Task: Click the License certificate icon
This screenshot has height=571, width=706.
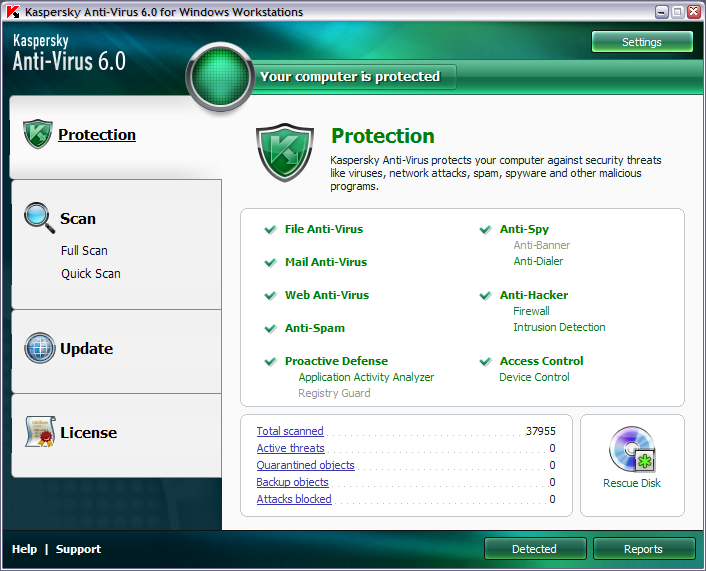Action: tap(41, 431)
